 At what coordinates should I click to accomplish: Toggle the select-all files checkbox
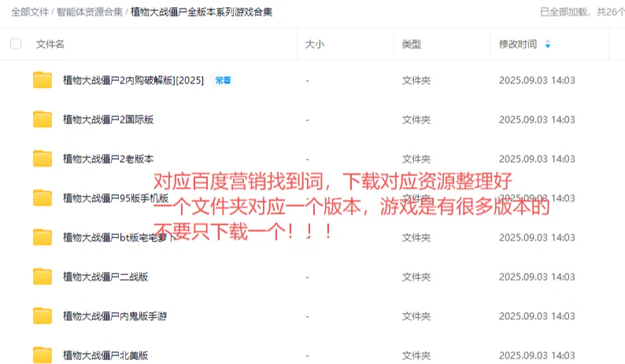pos(16,44)
